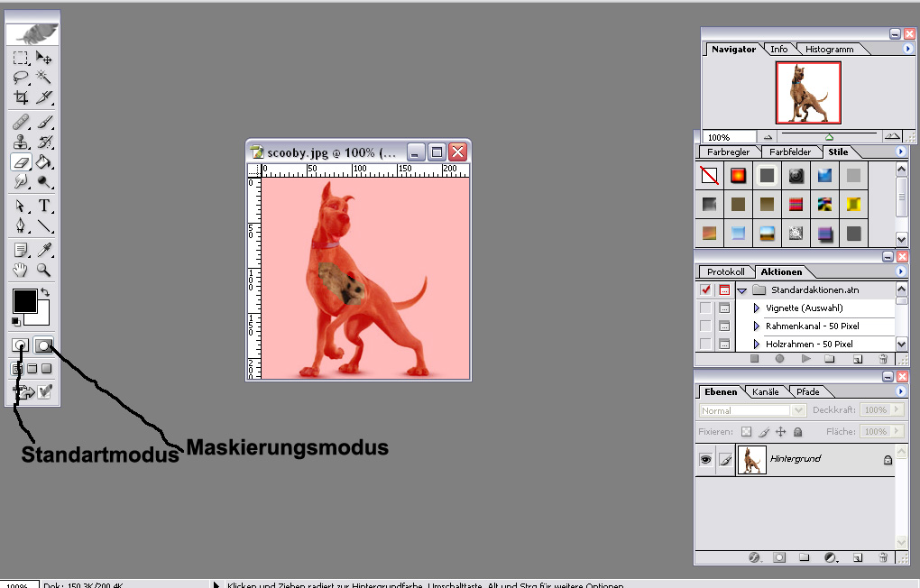This screenshot has width=920, height=588.
Task: Switch to the Protokoll tab
Action: point(726,271)
